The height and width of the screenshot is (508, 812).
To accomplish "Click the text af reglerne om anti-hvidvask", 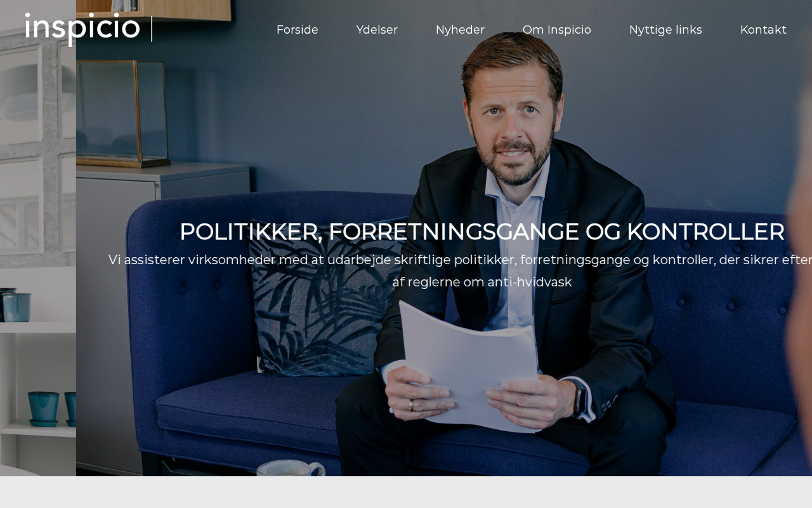I will (482, 282).
